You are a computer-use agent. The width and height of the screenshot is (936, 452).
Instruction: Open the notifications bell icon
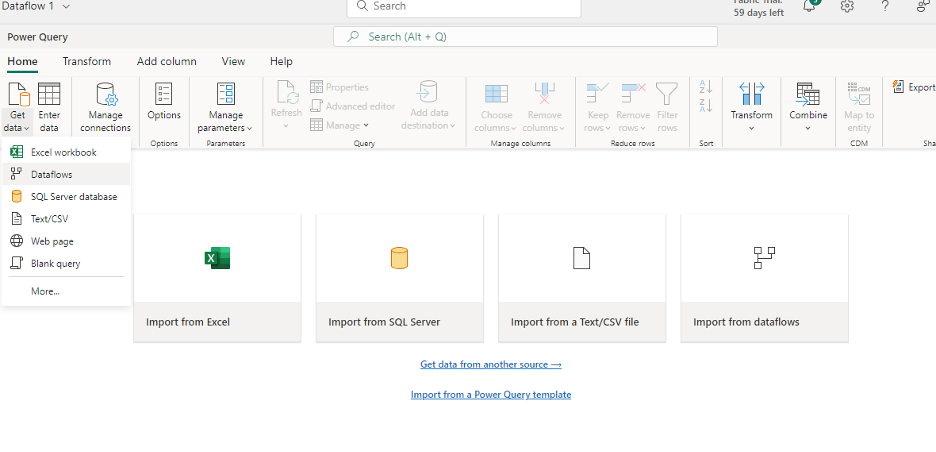pos(809,6)
